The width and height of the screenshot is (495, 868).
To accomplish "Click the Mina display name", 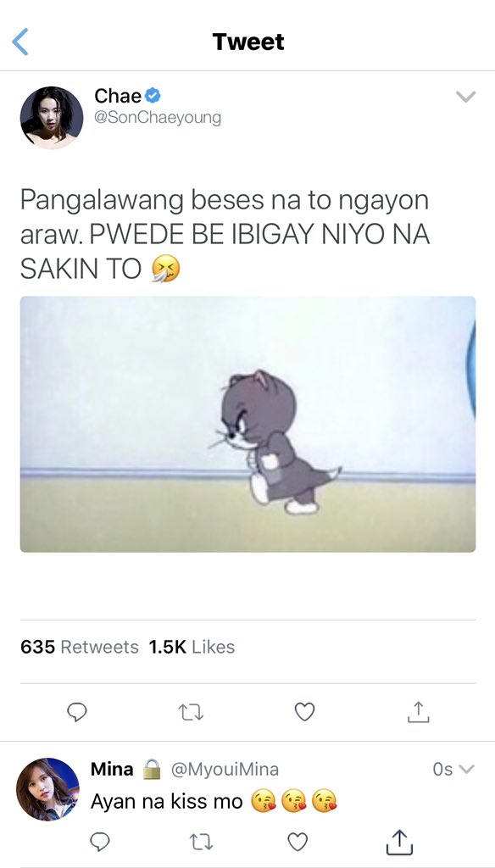I will [x=112, y=769].
